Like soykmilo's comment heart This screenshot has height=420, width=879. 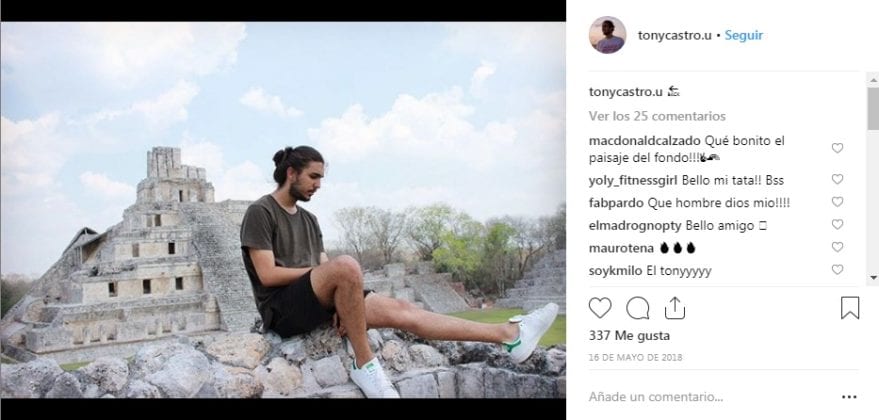837,270
